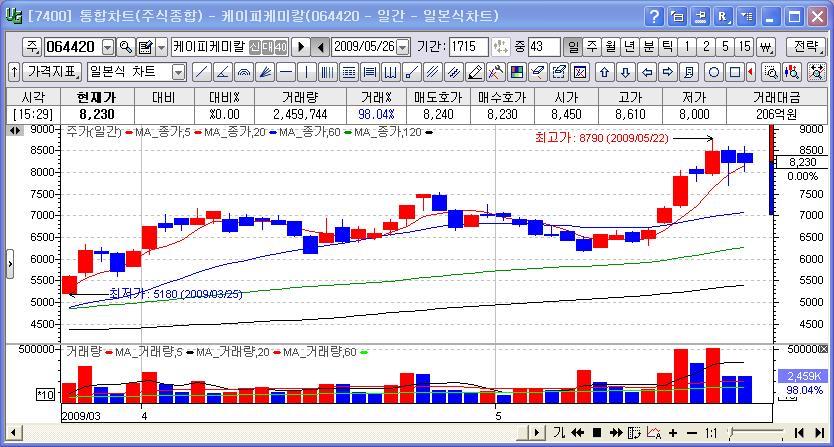Open the color palette chart tool
Image resolution: width=834 pixels, height=447 pixels.
(x=516, y=72)
